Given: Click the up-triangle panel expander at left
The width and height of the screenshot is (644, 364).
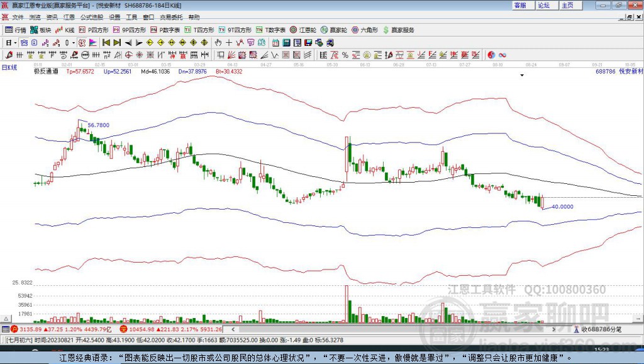Looking at the screenshot, I should [6, 319].
